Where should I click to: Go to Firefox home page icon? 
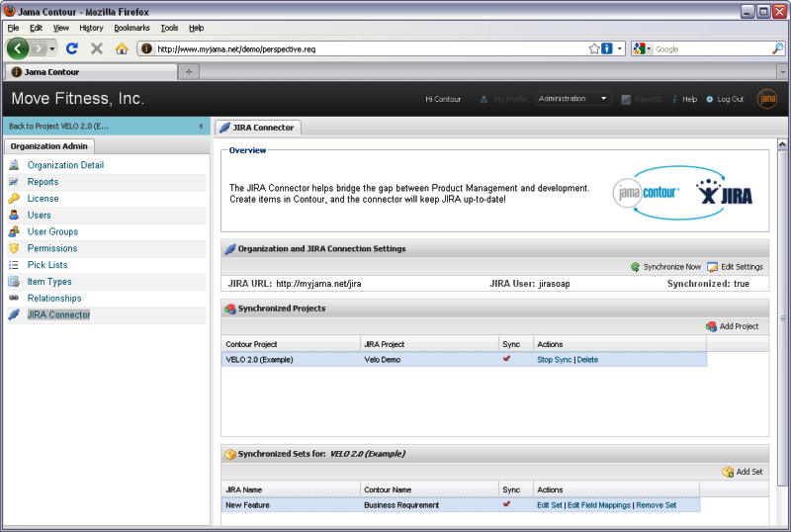click(x=122, y=48)
